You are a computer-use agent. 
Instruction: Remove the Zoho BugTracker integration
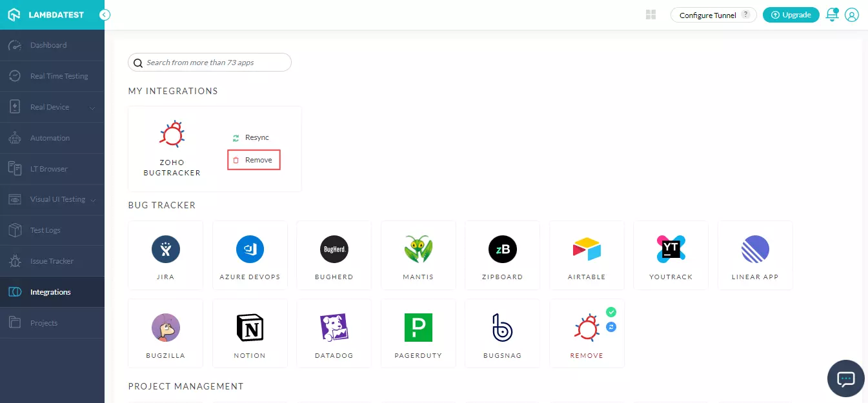point(254,160)
